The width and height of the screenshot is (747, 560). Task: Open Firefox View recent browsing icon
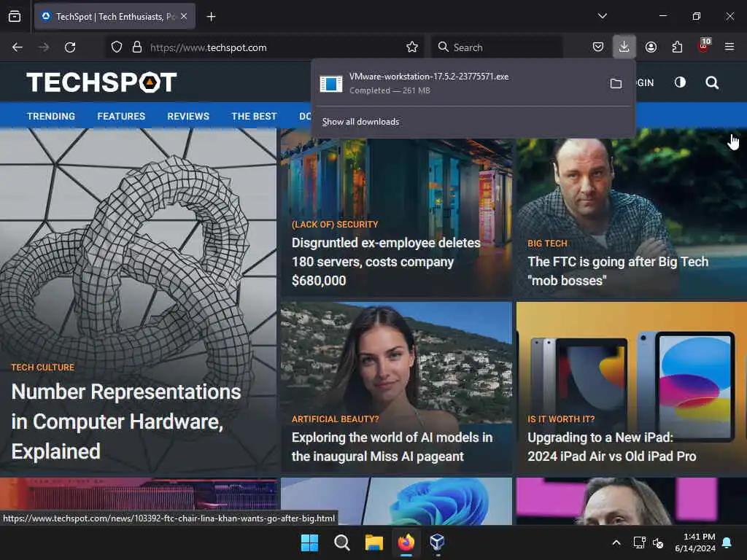click(15, 17)
